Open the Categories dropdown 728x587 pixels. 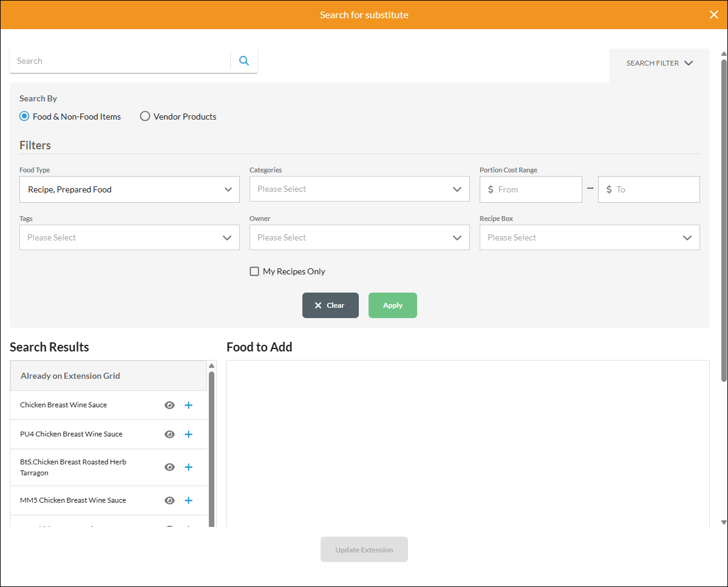[359, 189]
